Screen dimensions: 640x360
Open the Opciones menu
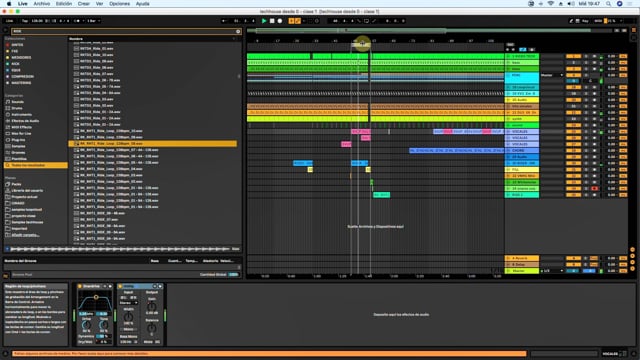pyautogui.click(x=119, y=4)
